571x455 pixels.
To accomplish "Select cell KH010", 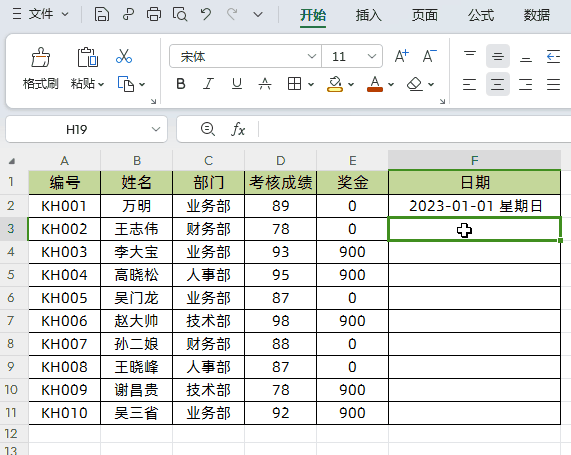I will click(x=64, y=413).
